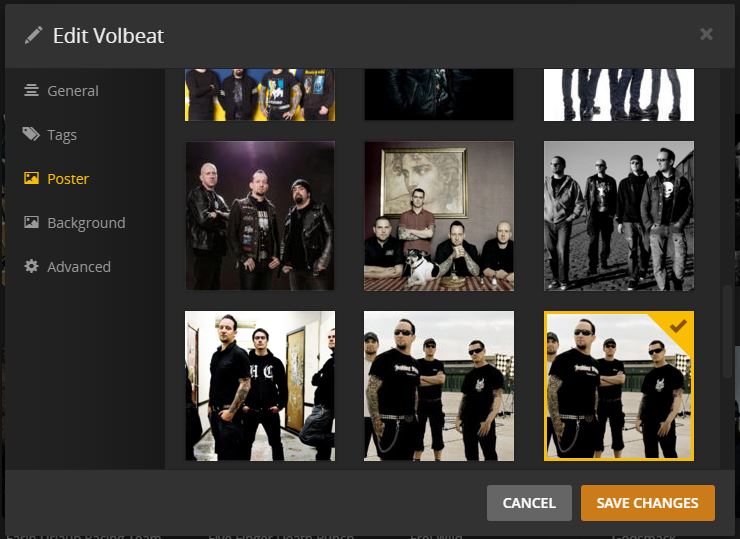The image size is (740, 539).
Task: Click the Tags label icon
Action: pos(31,134)
